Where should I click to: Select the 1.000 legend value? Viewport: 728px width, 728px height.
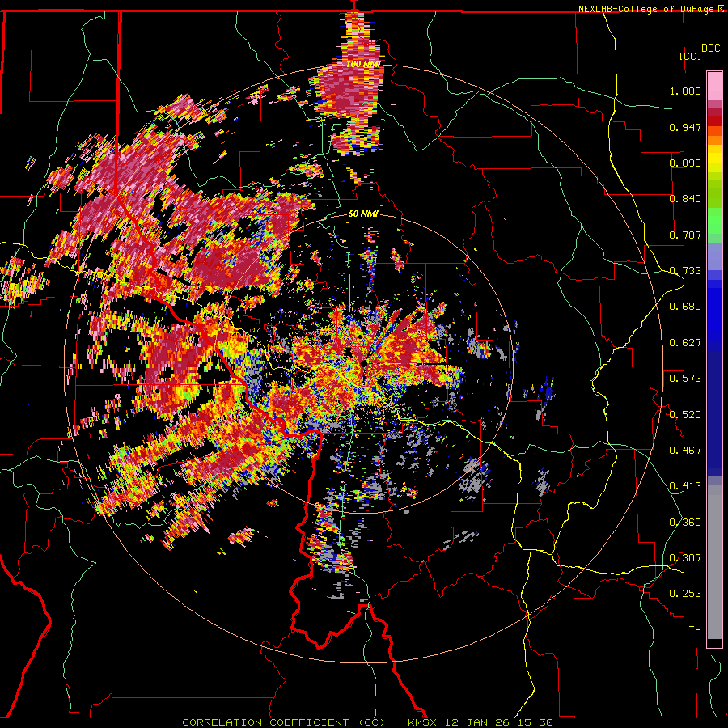pyautogui.click(x=685, y=91)
